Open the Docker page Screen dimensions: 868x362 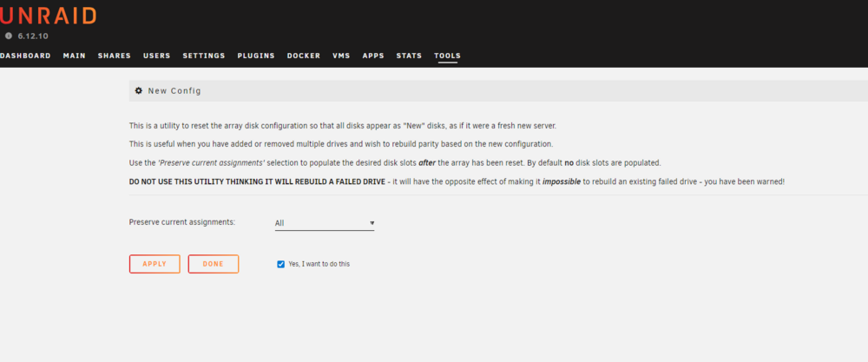point(303,56)
